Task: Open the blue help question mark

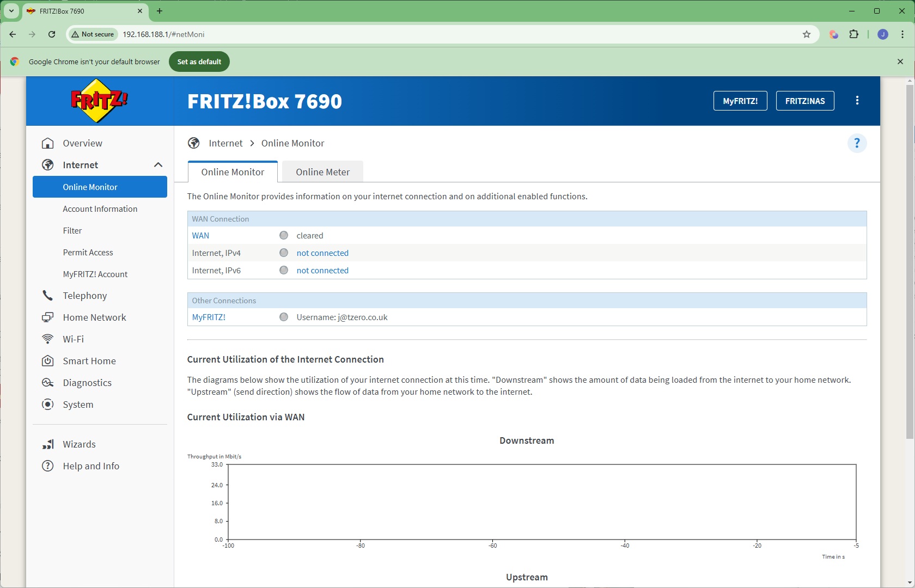Action: [x=857, y=143]
